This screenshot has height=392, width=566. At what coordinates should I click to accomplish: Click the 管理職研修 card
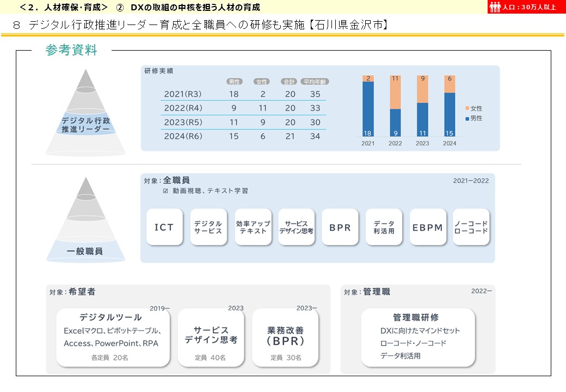pos(418,336)
